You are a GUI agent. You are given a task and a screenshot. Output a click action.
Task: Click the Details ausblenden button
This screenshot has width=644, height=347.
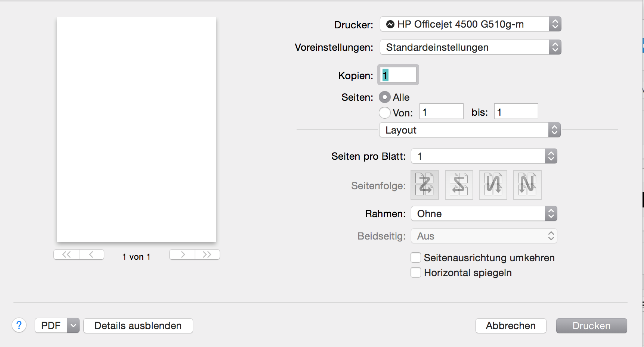(138, 326)
